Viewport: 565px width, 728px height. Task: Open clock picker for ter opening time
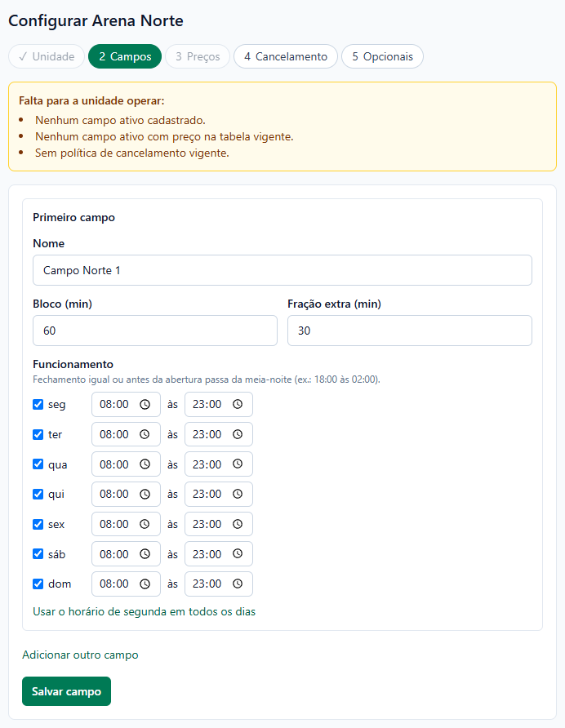pyautogui.click(x=145, y=434)
